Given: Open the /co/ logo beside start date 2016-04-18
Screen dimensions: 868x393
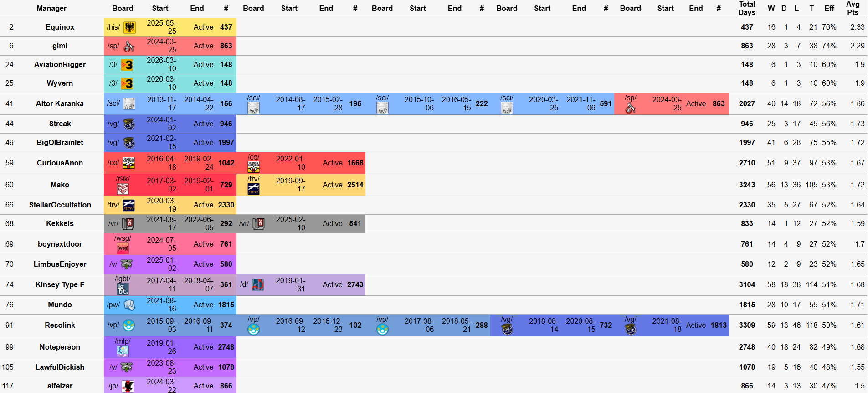Looking at the screenshot, I should click(129, 163).
